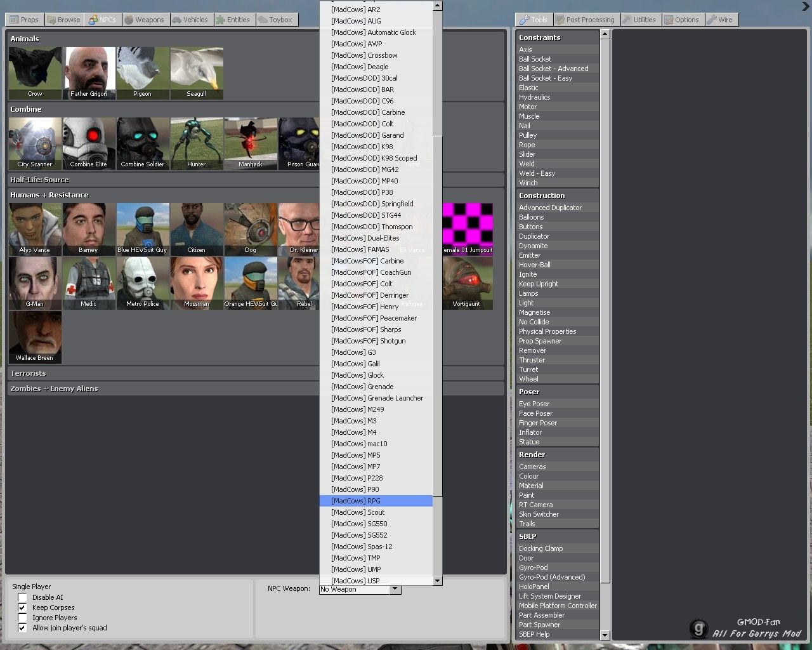Enable Ignore Players checkbox

22,618
